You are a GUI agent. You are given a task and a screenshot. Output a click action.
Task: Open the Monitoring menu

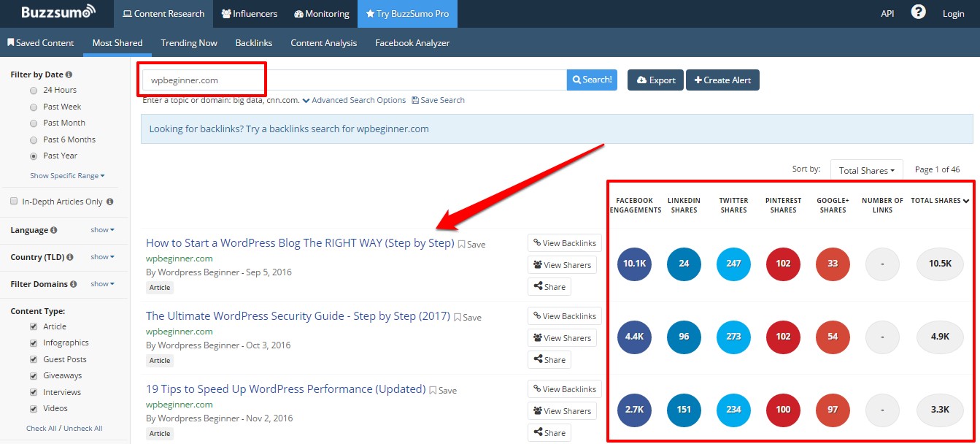pyautogui.click(x=322, y=14)
